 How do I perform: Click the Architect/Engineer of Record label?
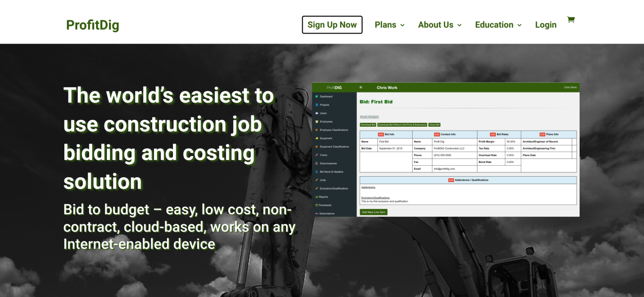(540, 141)
